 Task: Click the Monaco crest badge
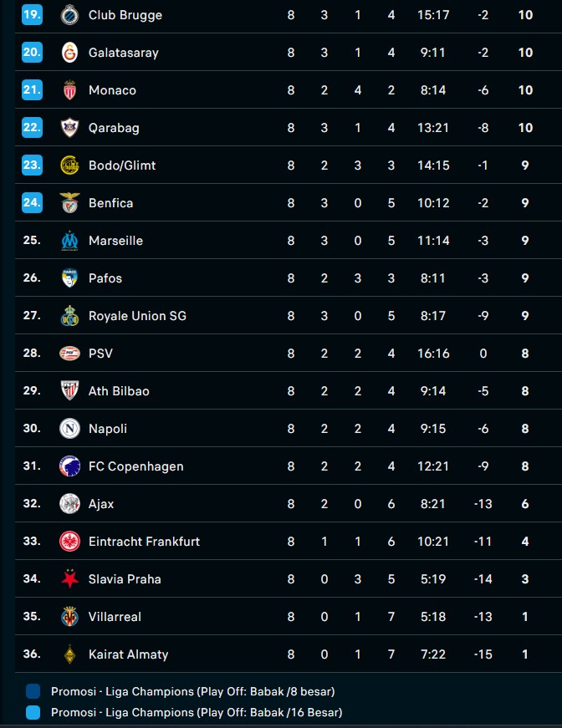pyautogui.click(x=69, y=89)
